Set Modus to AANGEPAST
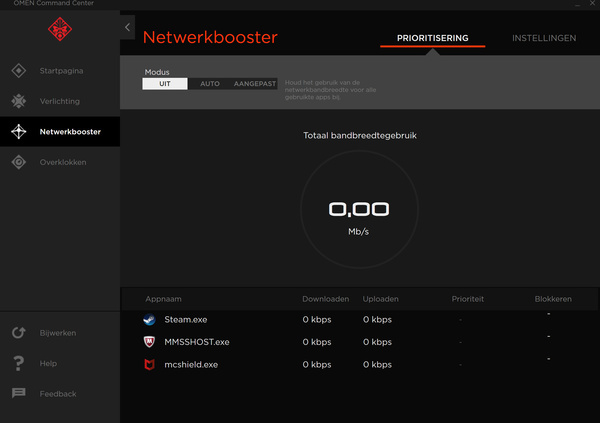Screen dimensions: 600x423 tap(254, 84)
